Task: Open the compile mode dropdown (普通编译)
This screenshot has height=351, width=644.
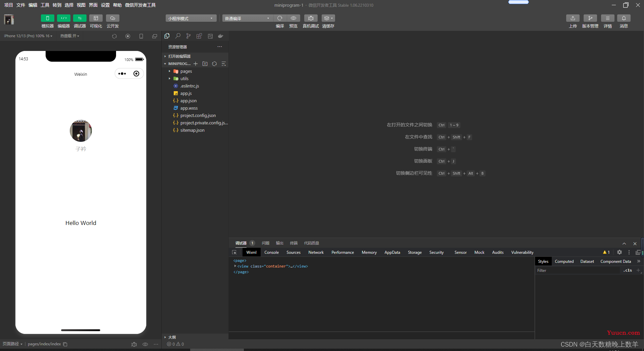Action: point(248,18)
